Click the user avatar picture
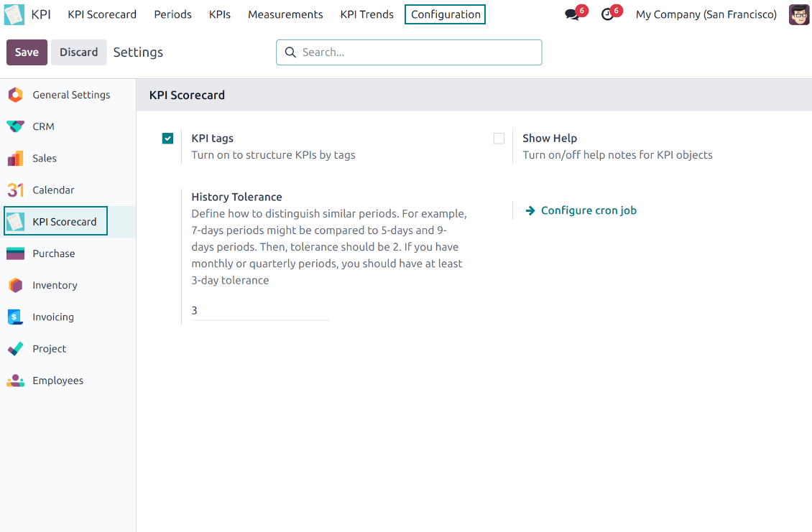Image resolution: width=812 pixels, height=532 pixels. coord(798,14)
